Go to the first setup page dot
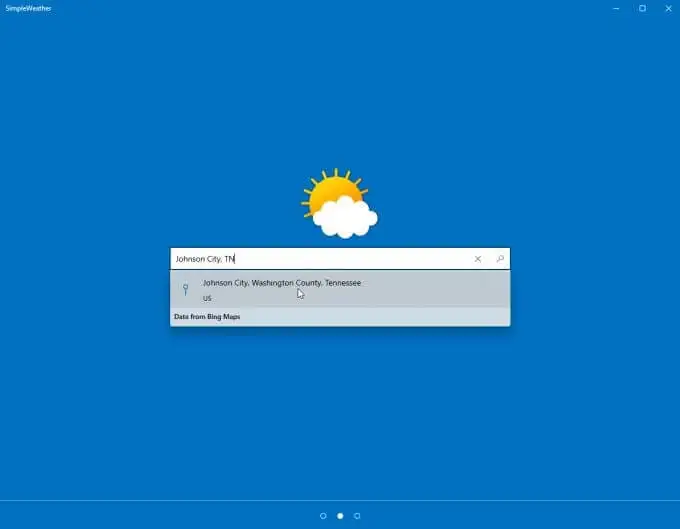This screenshot has width=680, height=529. pos(323,516)
